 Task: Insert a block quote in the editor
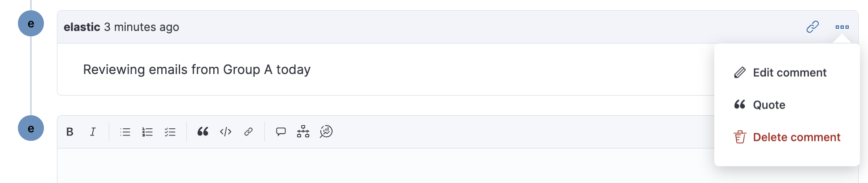(203, 131)
